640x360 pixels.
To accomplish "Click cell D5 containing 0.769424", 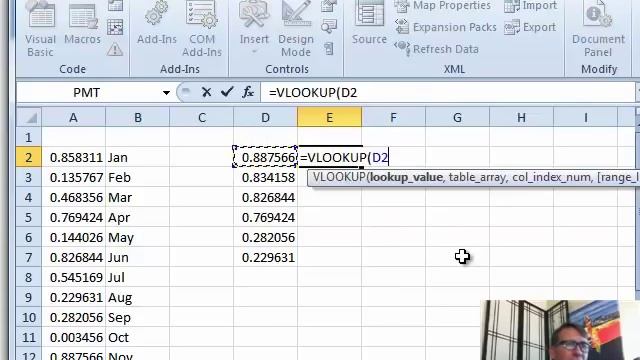I will pos(266,218).
